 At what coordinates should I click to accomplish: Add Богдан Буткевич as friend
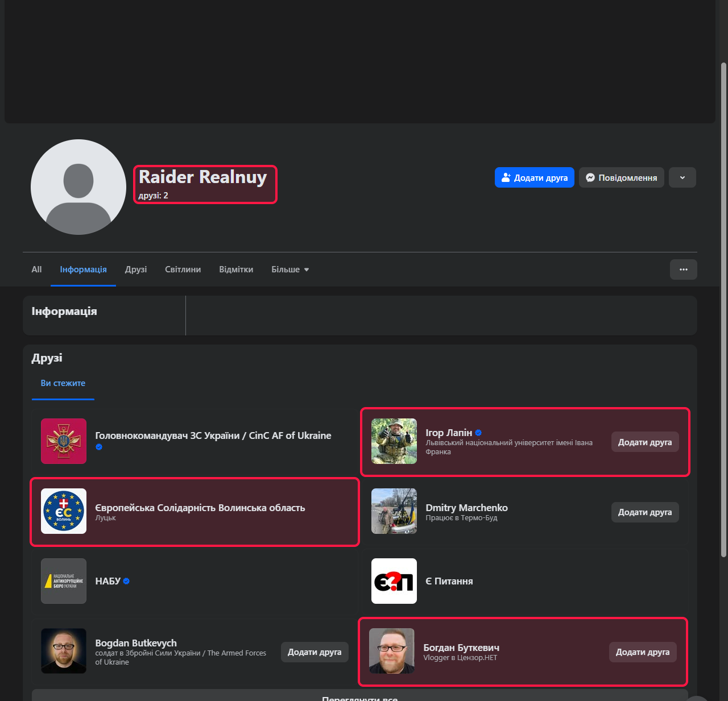643,652
